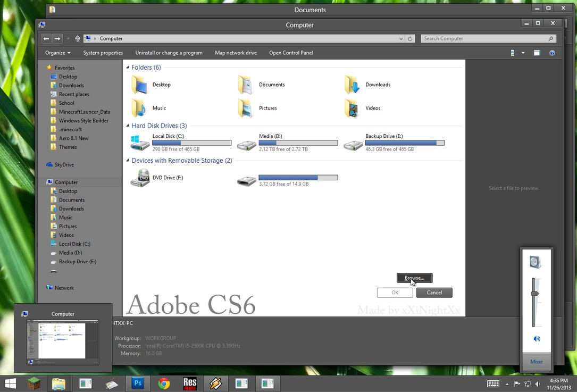Open the Res application taskbar icon
The width and height of the screenshot is (577, 392).
pos(190,383)
